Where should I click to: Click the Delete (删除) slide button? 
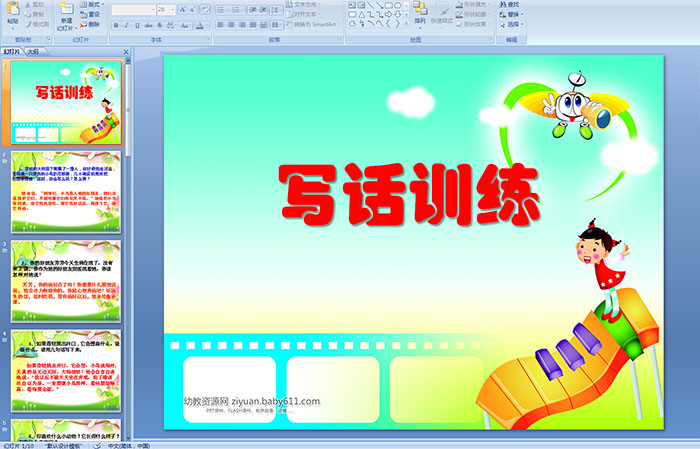point(90,24)
